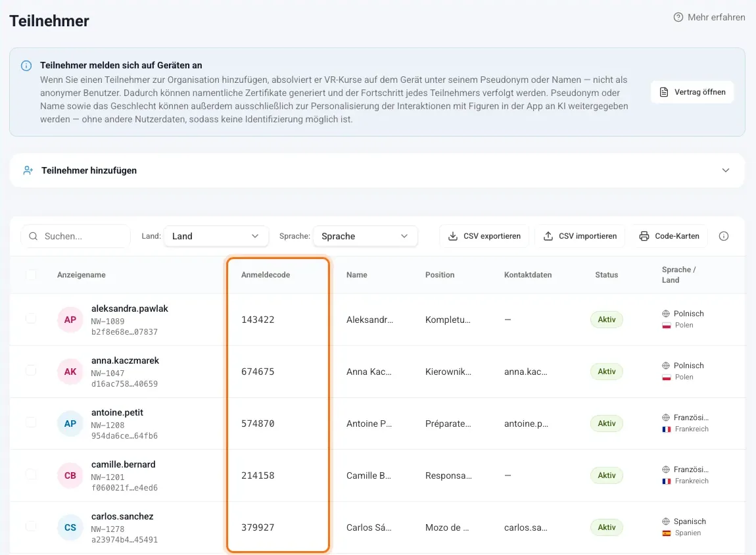
Task: Open the Mehr erfahren help link
Action: [x=709, y=17]
